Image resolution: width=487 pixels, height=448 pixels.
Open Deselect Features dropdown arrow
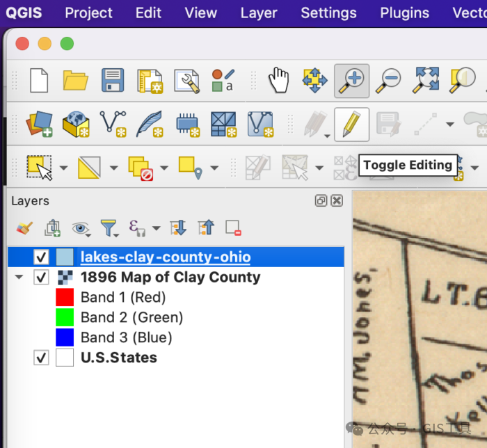164,168
